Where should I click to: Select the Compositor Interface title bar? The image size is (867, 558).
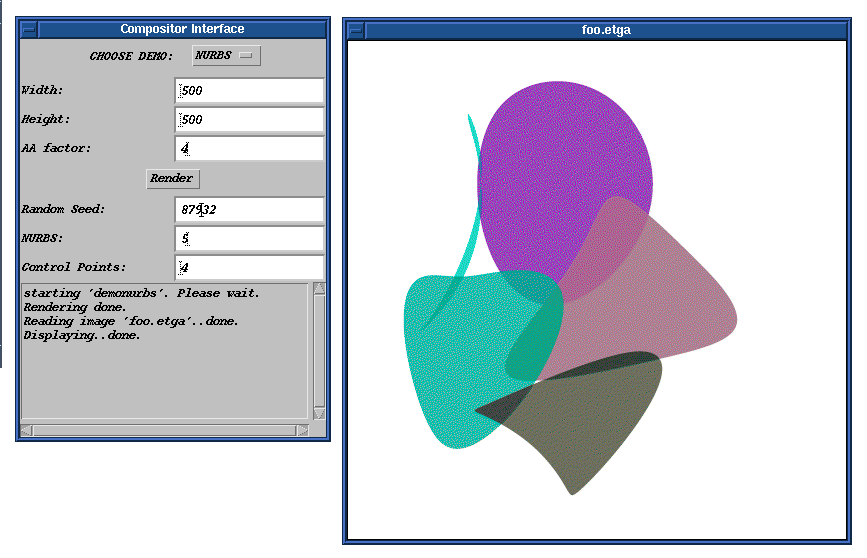click(x=182, y=29)
